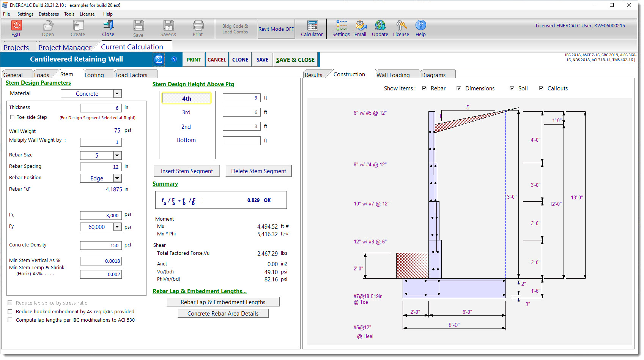Click the CANCEL button
644x360 pixels.
217,60
